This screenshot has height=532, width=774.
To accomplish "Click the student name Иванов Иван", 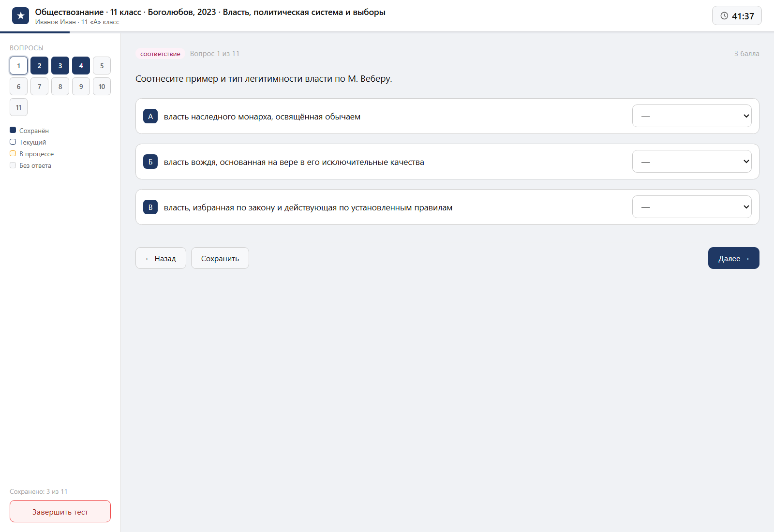I will pos(56,22).
